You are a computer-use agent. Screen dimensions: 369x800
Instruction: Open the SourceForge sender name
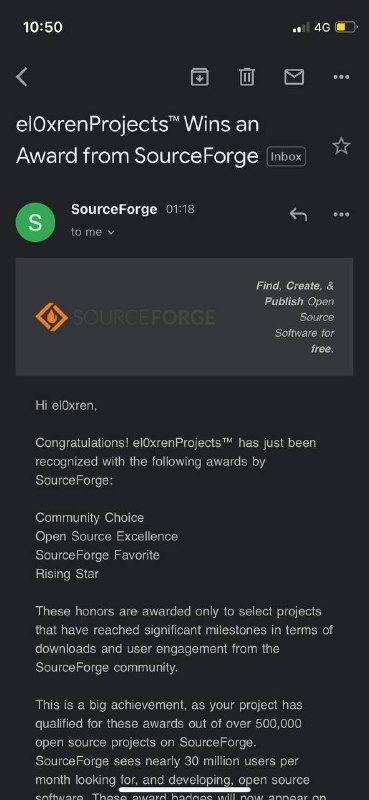tap(114, 209)
